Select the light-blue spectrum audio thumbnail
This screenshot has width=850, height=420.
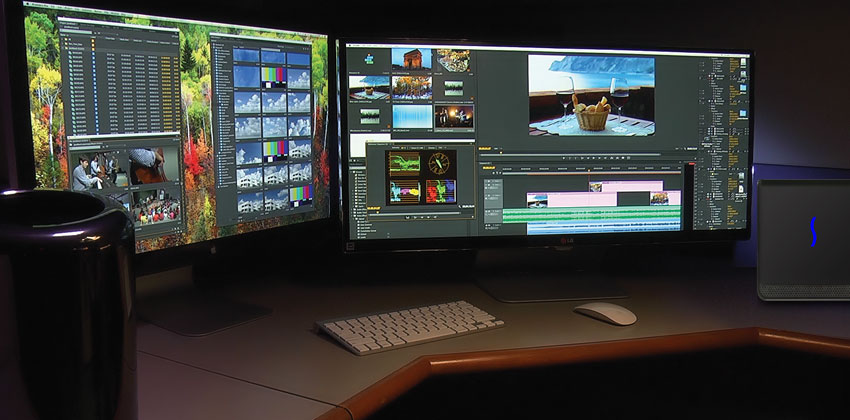(x=412, y=116)
